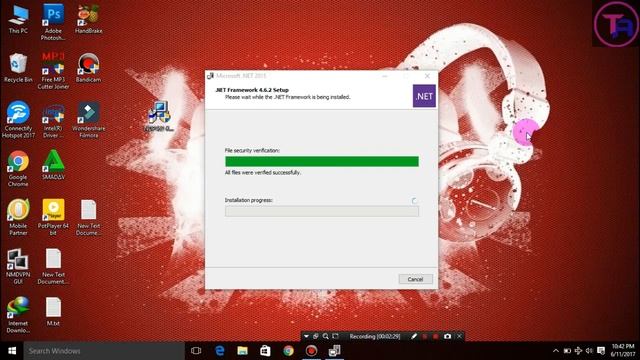The height and width of the screenshot is (360, 640).
Task: Stop the Bandicam recording
Action: click(x=436, y=336)
